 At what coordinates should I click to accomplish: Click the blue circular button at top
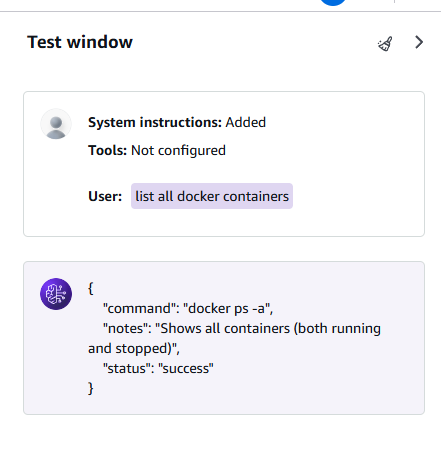(x=332, y=2)
